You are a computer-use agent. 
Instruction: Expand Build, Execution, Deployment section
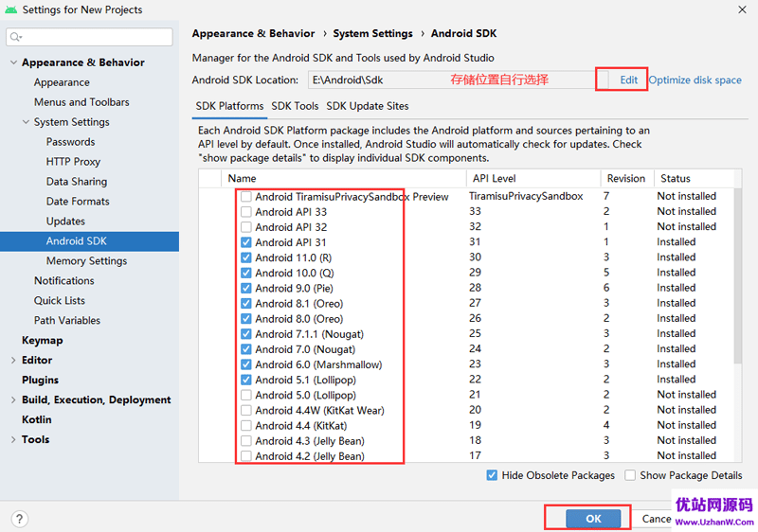[13, 399]
